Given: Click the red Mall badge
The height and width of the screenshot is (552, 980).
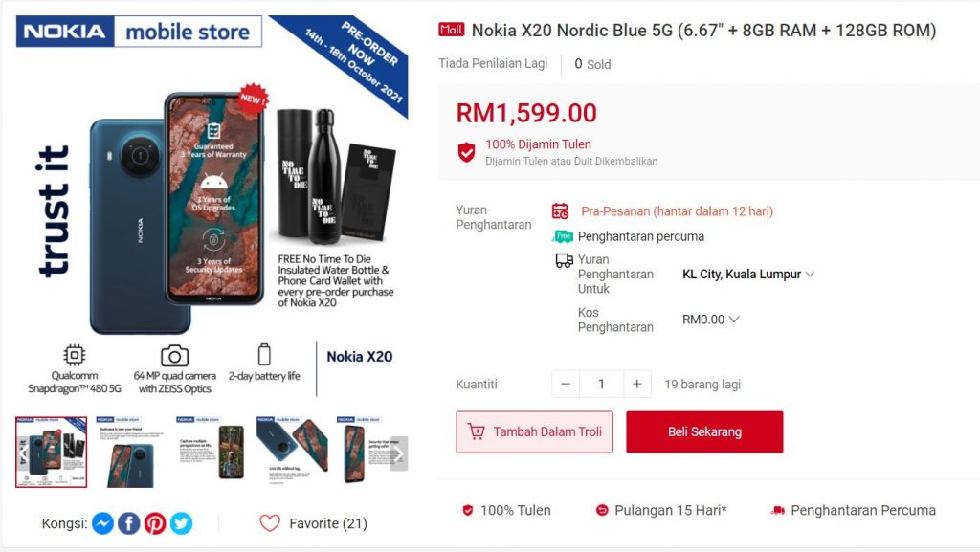Looking at the screenshot, I should pyautogui.click(x=452, y=30).
